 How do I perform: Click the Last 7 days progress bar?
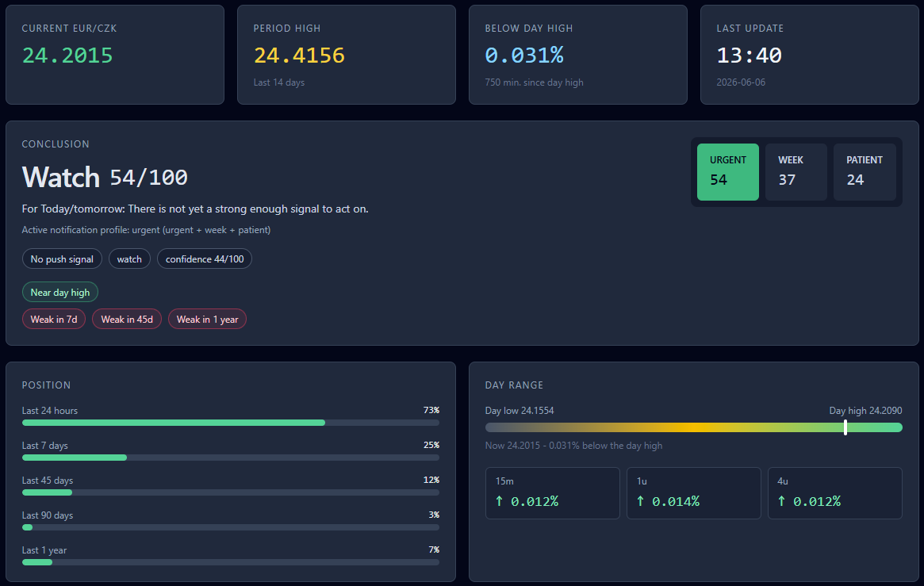tap(231, 458)
